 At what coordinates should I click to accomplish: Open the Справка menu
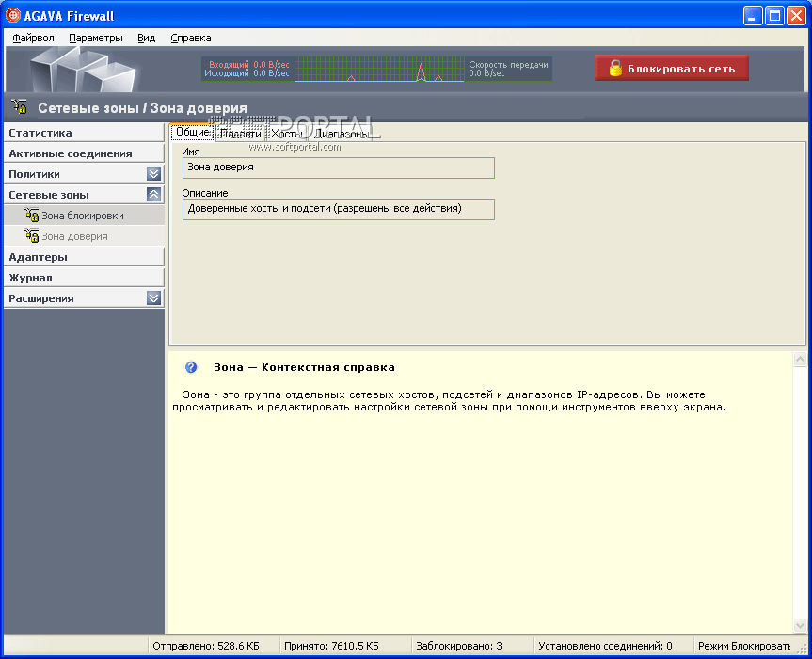point(191,38)
